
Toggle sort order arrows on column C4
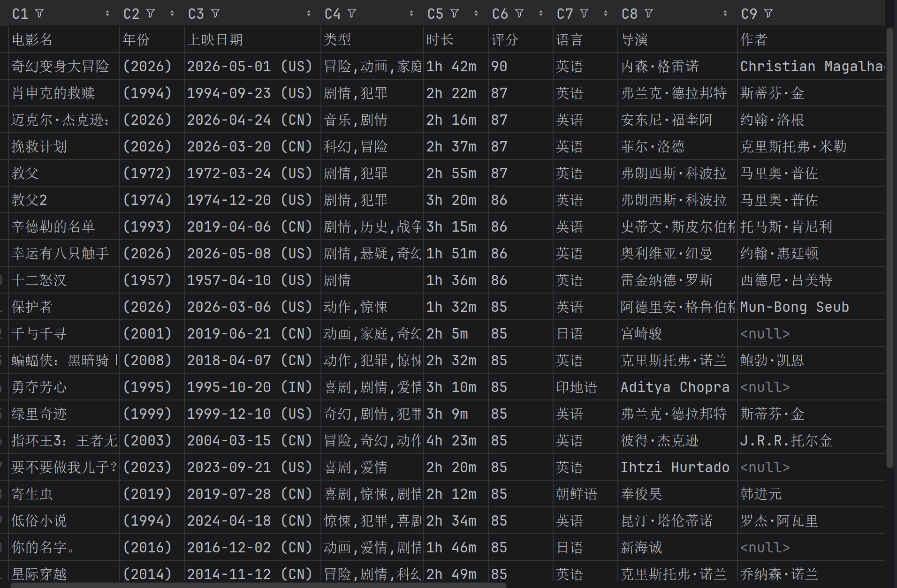pyautogui.click(x=411, y=14)
